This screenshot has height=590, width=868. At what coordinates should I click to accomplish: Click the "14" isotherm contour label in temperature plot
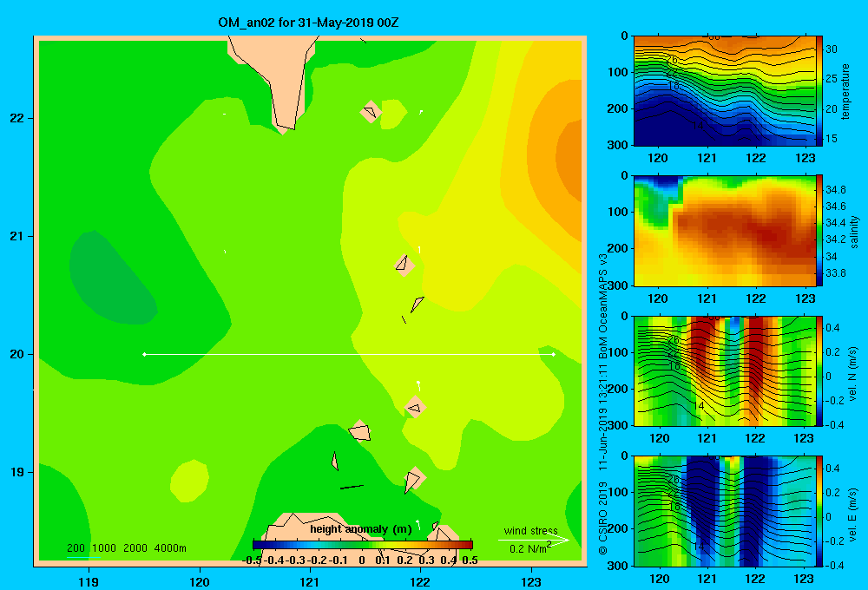pyautogui.click(x=698, y=126)
